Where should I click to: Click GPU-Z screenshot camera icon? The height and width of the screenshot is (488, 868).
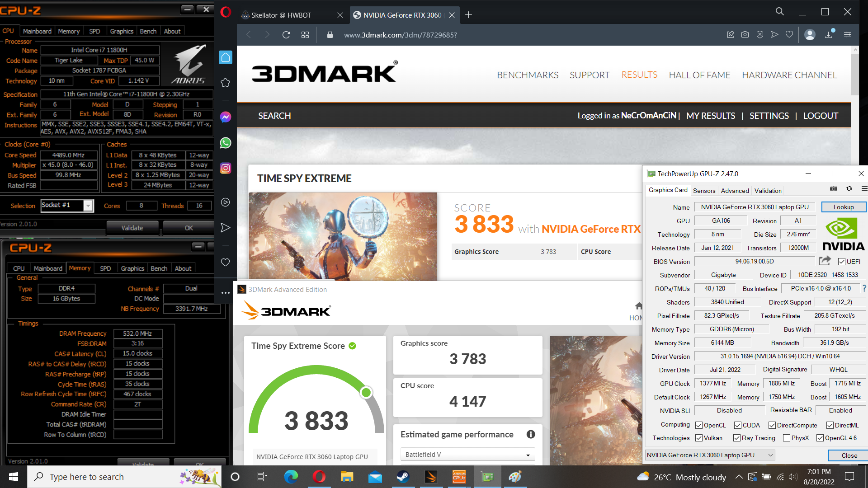pos(834,188)
